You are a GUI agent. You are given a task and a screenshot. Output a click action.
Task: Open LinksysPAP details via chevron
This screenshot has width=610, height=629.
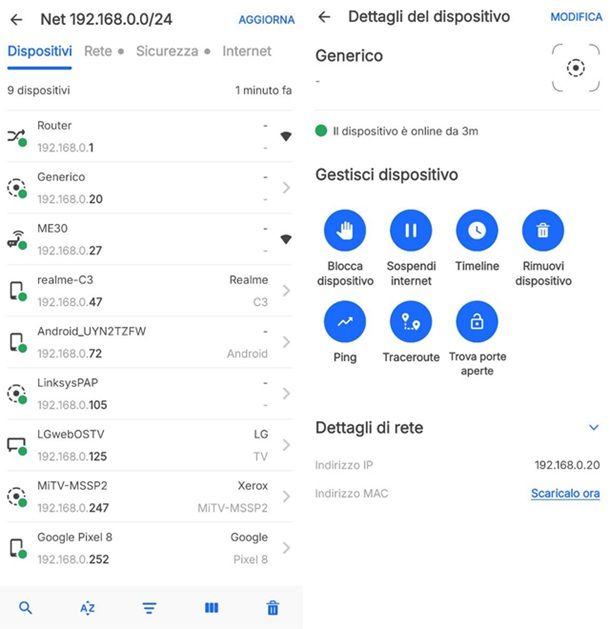(286, 394)
